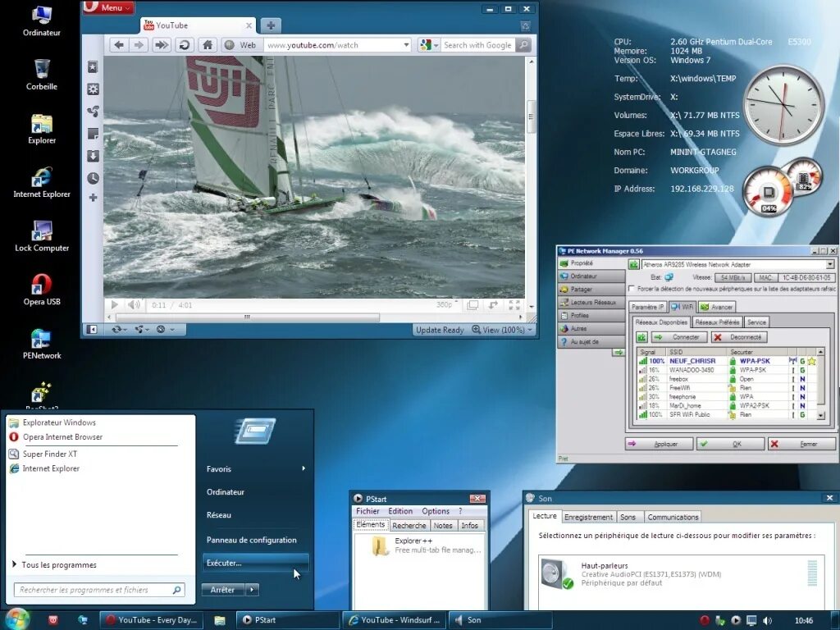
Task: Click Appliquer in PE Network Manager
Action: pos(659,444)
